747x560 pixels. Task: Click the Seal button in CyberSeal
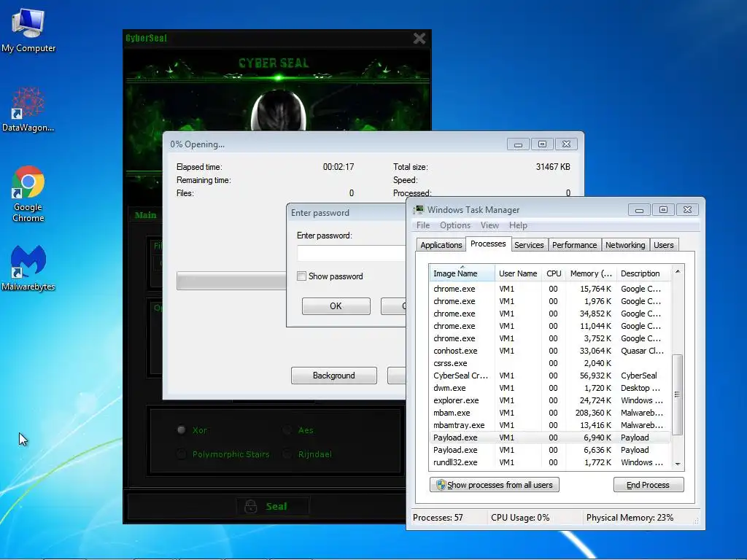click(x=273, y=506)
